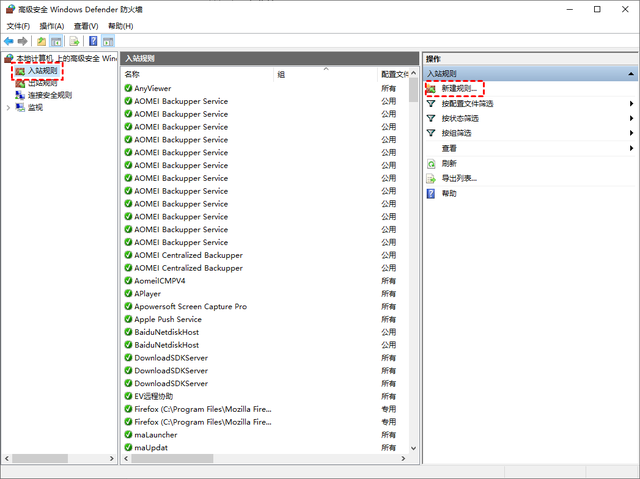The height and width of the screenshot is (479, 640).
Task: Click the funnel icon for 按组筛选
Action: coord(431,133)
